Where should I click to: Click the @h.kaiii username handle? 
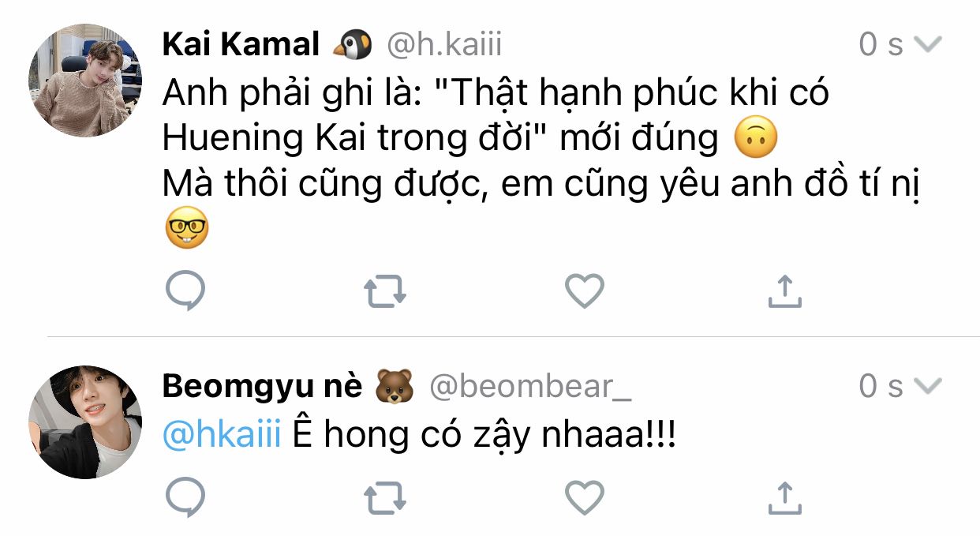(x=443, y=45)
